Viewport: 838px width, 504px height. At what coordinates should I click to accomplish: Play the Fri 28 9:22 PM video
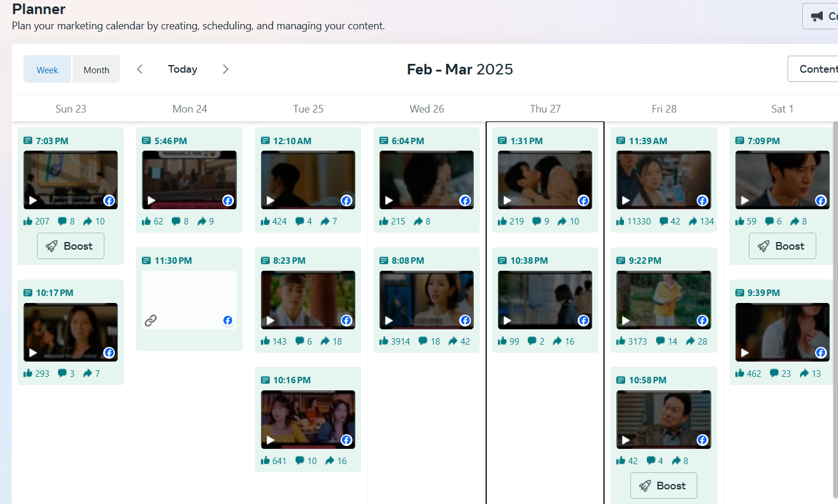coord(626,321)
